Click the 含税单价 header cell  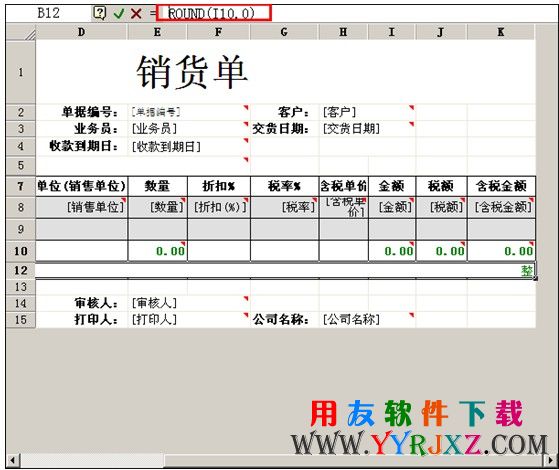pos(343,186)
